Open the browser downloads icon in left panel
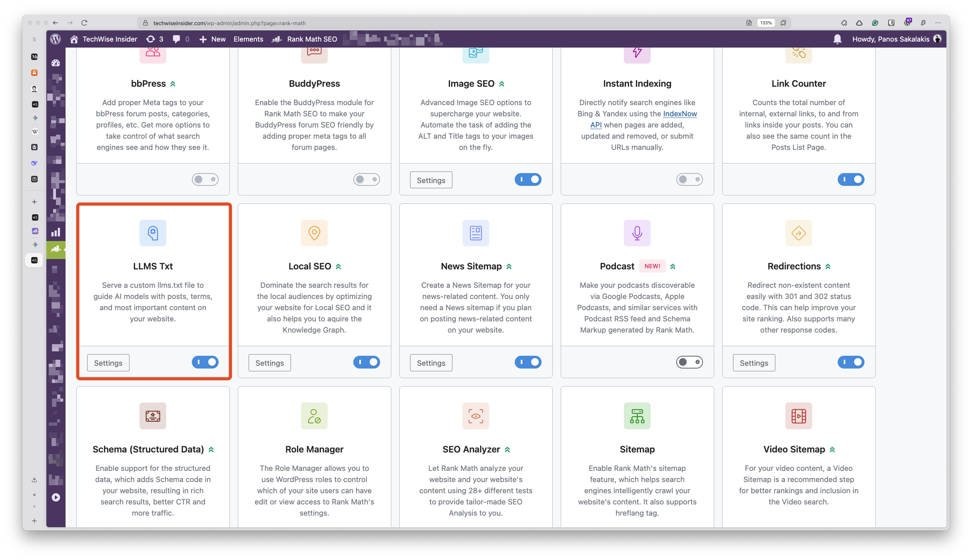The image size is (972, 560). 34,479
